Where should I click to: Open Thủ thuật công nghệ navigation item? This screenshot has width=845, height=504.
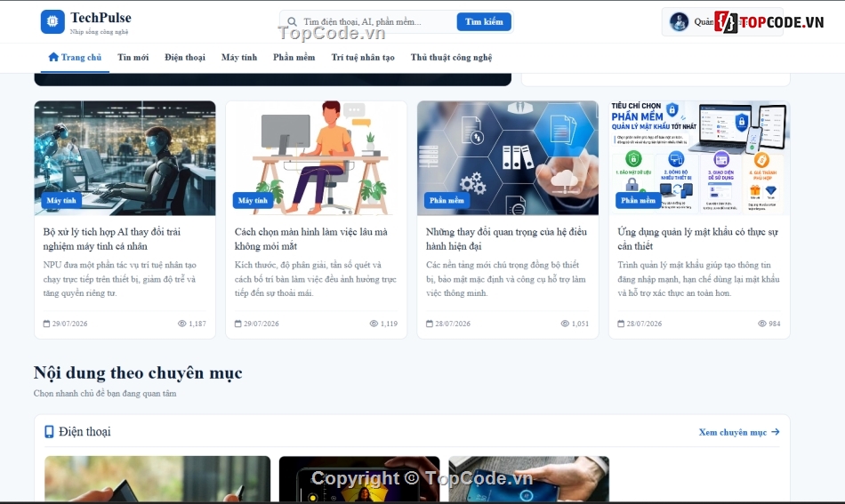point(451,57)
